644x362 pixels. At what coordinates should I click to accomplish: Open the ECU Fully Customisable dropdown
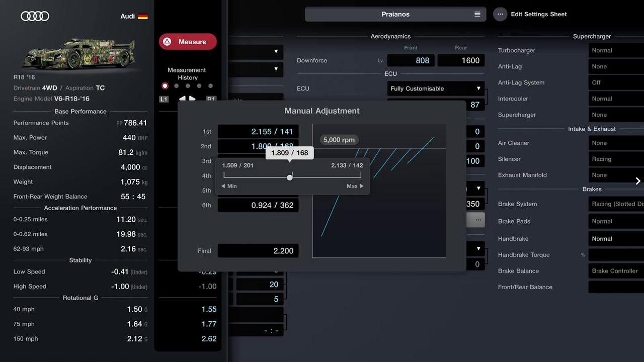coord(436,88)
